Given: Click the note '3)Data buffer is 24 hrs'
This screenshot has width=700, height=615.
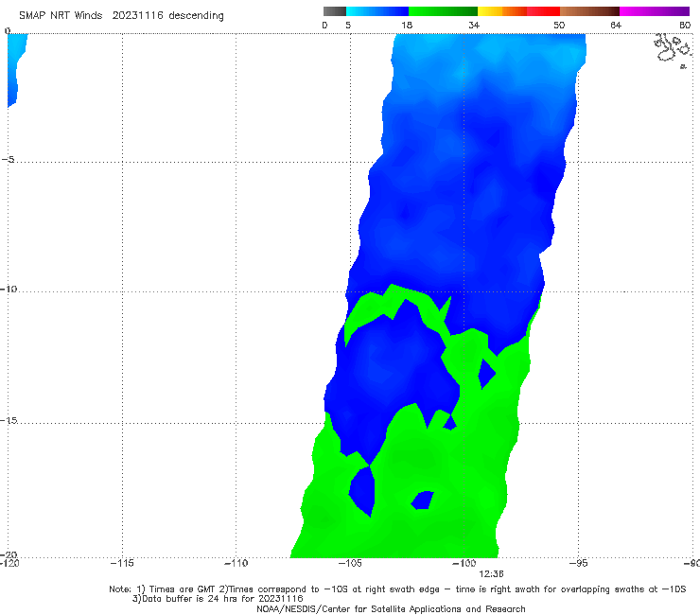Looking at the screenshot, I should click(218, 599).
